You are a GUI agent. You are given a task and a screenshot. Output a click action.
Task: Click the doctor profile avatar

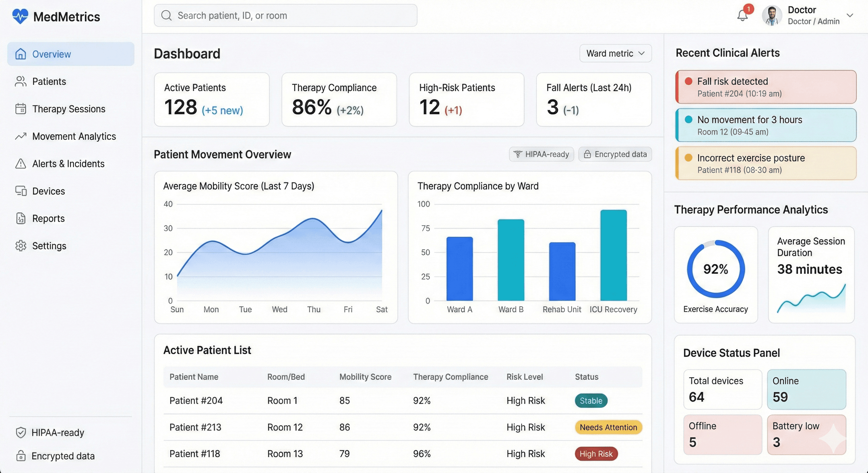(772, 15)
